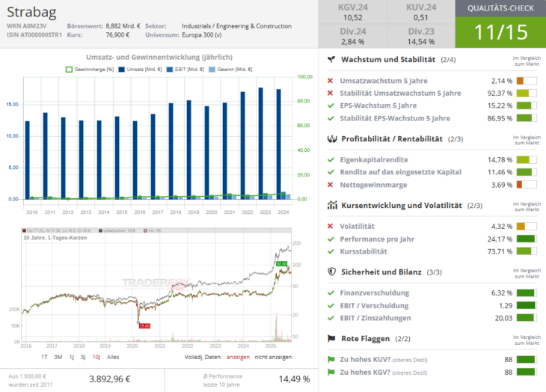Viewport: 546px width, 392px height.
Task: Click the Profitabilität / Rentabilität section icon
Action: 332,139
